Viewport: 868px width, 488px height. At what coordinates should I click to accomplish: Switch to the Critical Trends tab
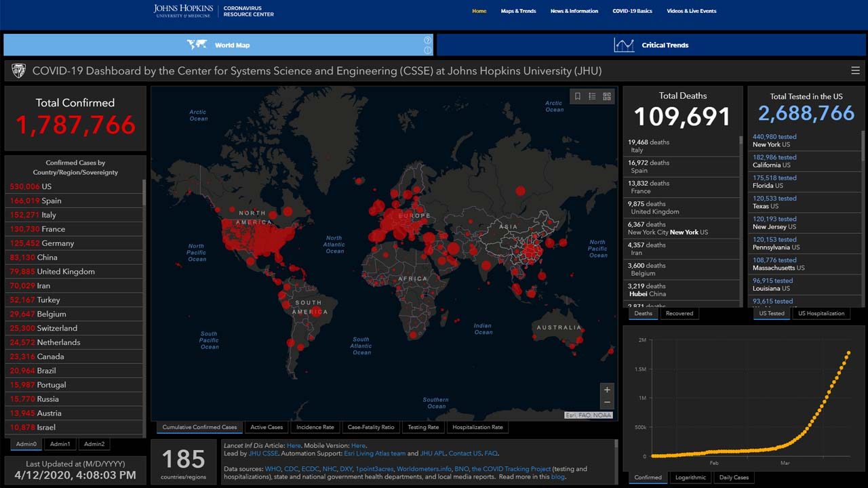651,45
